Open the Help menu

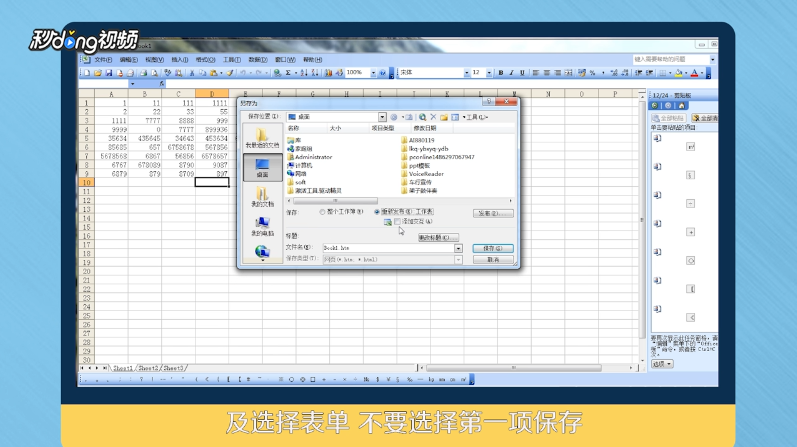click(312, 60)
